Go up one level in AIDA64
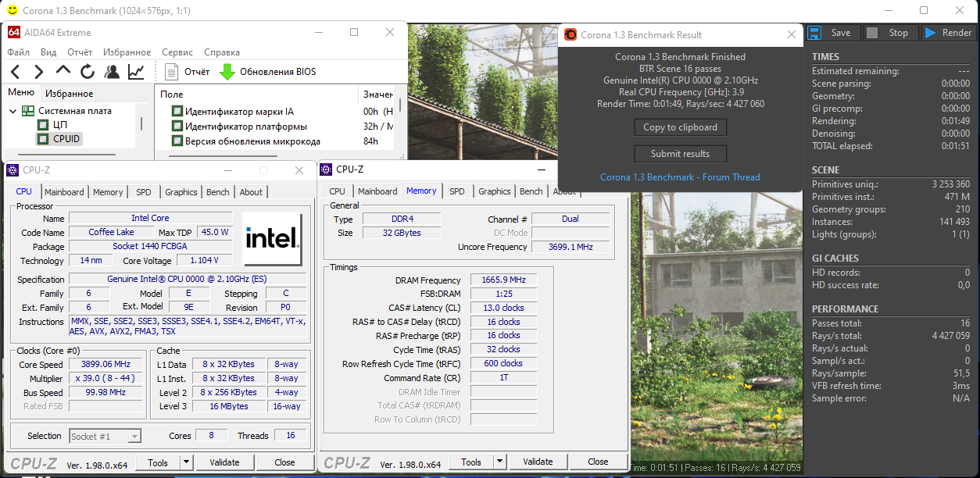The height and width of the screenshot is (478, 980). [x=63, y=71]
